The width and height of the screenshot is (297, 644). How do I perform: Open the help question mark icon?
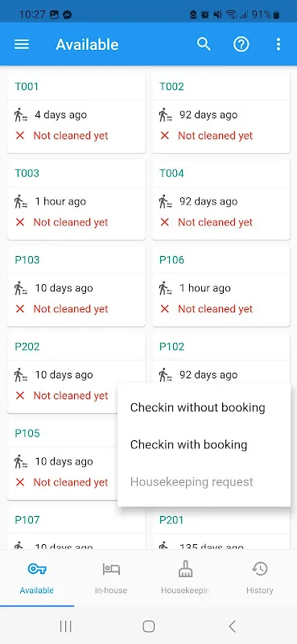pos(241,44)
